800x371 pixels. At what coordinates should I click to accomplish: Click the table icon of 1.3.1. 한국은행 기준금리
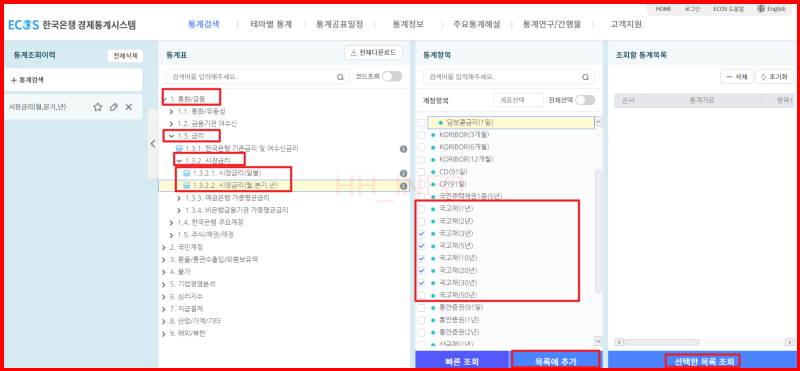pyautogui.click(x=179, y=149)
